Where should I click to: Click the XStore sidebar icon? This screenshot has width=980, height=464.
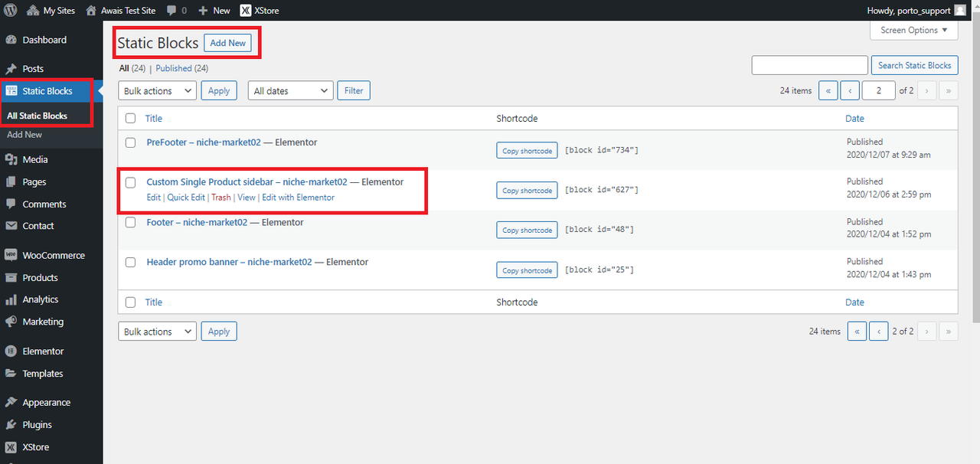click(x=11, y=447)
